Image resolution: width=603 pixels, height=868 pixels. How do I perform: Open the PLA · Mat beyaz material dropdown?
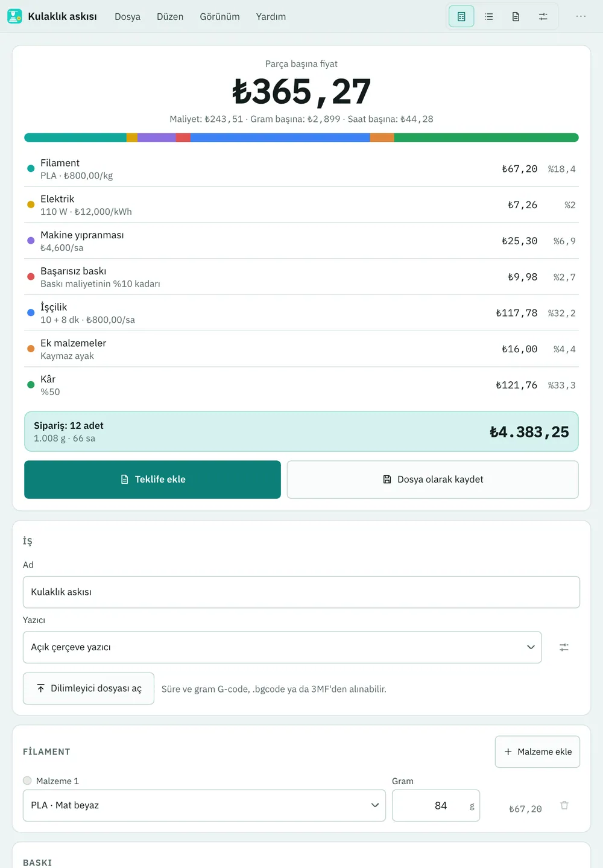[204, 805]
